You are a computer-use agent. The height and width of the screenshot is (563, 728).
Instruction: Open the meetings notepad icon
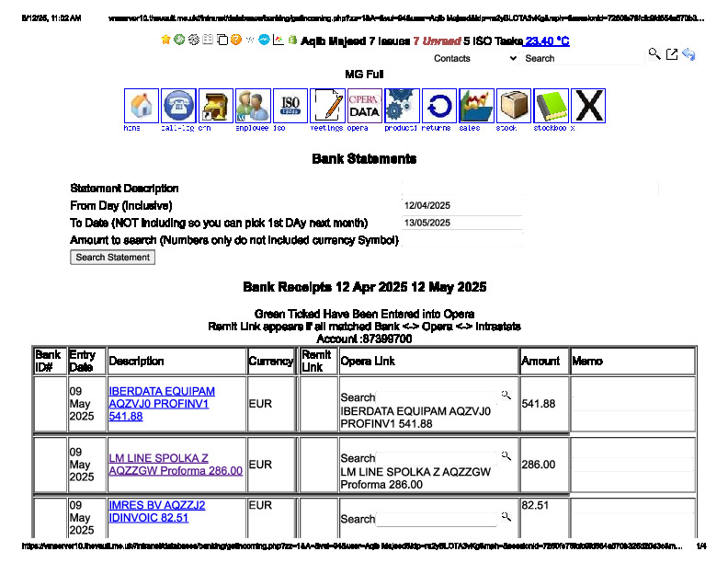click(327, 106)
